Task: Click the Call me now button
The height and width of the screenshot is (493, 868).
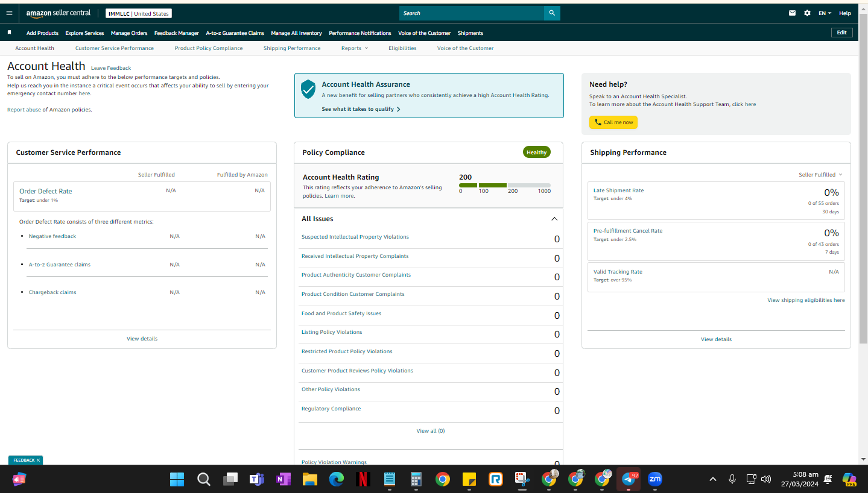Action: pos(613,122)
